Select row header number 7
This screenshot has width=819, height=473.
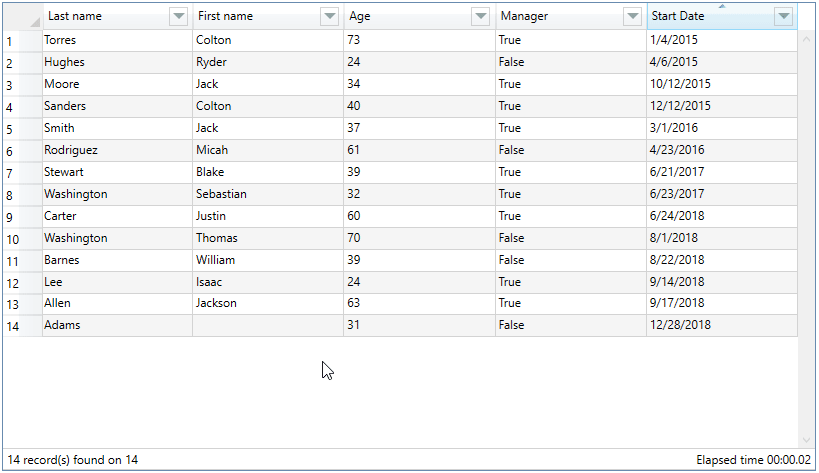pos(22,172)
